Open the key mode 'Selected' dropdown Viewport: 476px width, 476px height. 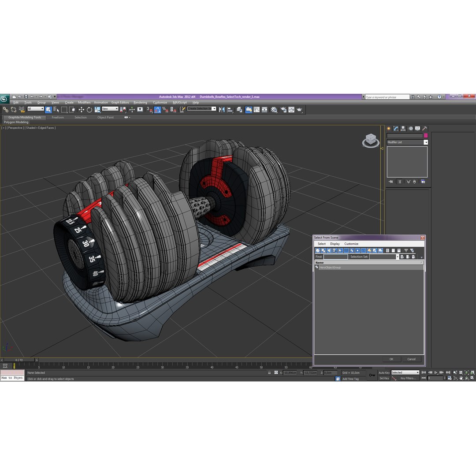[405, 372]
